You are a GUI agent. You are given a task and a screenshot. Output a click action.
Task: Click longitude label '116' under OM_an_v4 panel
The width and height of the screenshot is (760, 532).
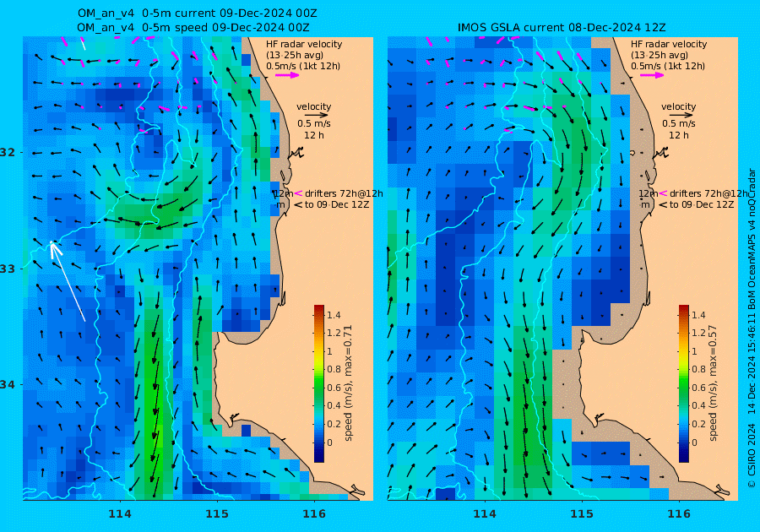click(x=314, y=514)
